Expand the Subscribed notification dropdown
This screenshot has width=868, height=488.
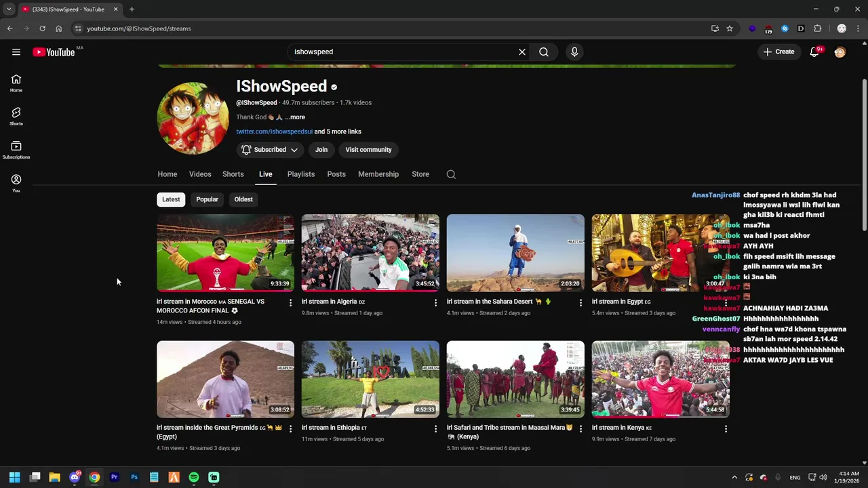click(x=294, y=150)
